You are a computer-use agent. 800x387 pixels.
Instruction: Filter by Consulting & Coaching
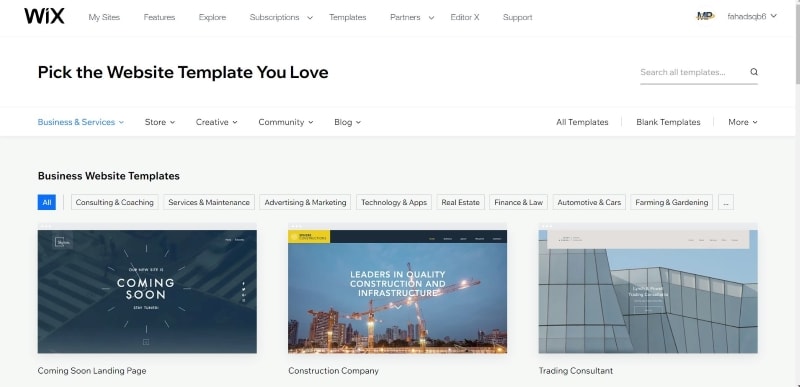click(x=115, y=202)
